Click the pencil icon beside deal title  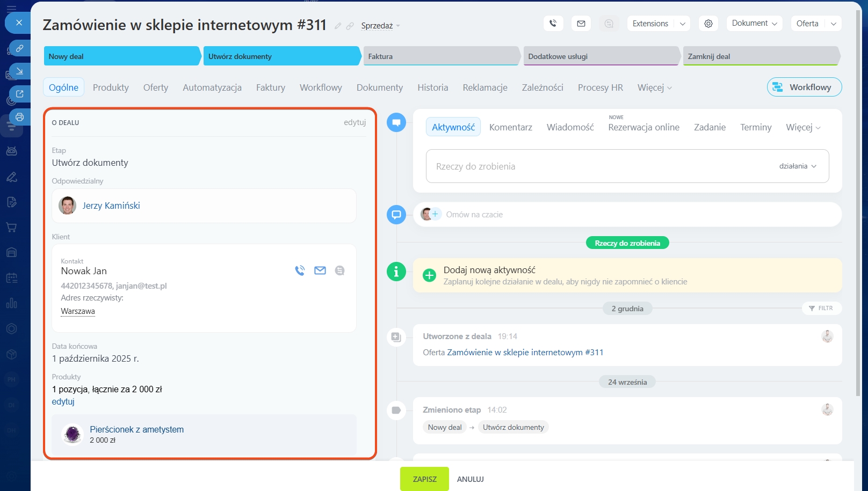pos(338,26)
